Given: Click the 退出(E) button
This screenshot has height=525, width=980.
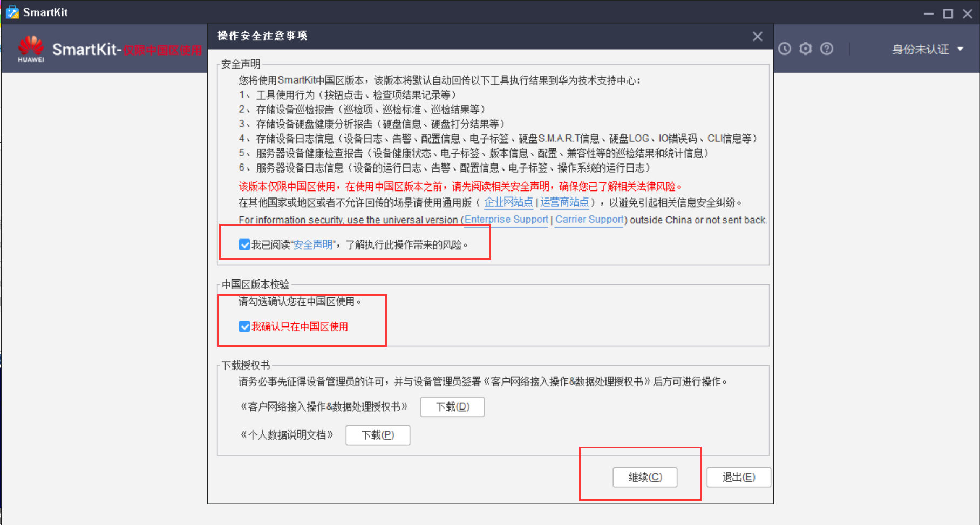Looking at the screenshot, I should 738,477.
